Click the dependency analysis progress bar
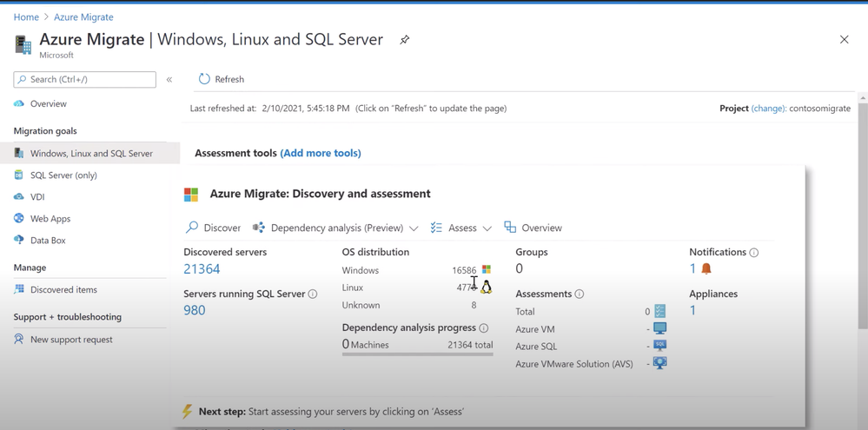Viewport: 868px width, 430px height. [x=417, y=354]
